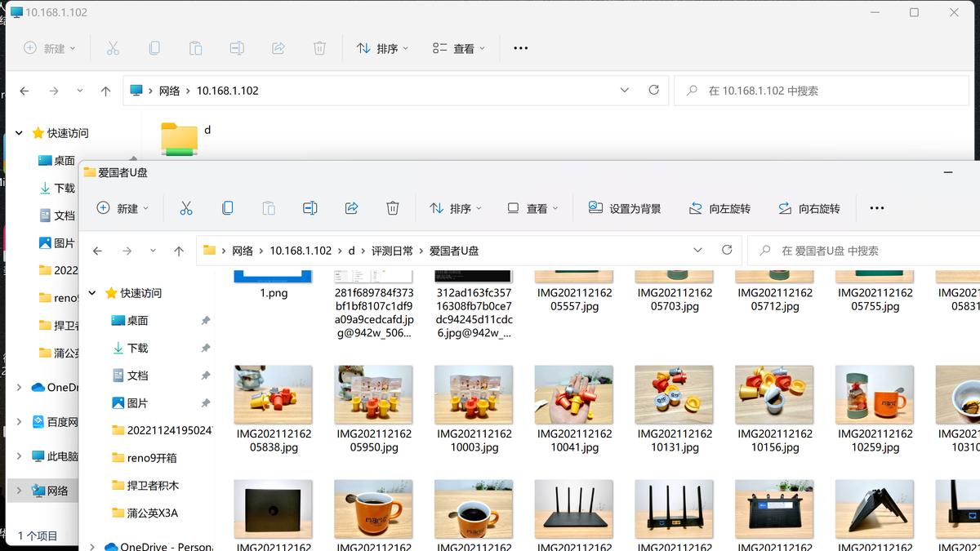
Task: Click the Refresh icon next to the address bar
Action: pyautogui.click(x=726, y=250)
